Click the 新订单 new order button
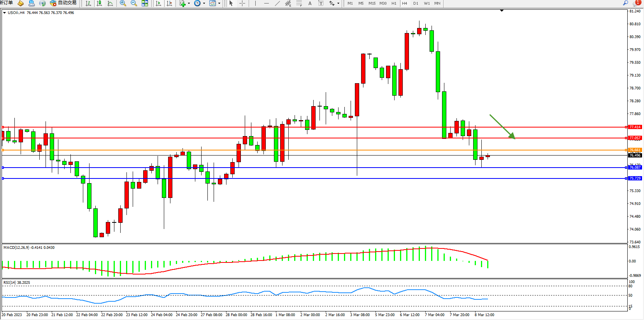This screenshot has width=644, height=320. click(6, 3)
